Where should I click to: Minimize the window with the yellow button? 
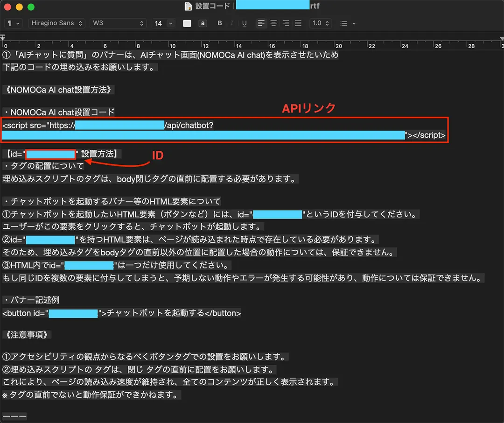[19, 7]
